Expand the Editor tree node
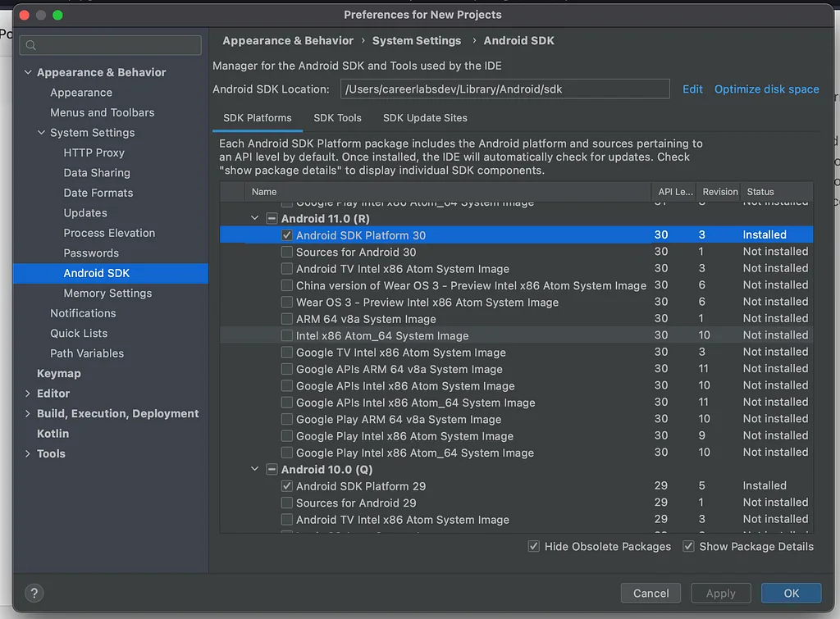840x619 pixels. click(28, 394)
